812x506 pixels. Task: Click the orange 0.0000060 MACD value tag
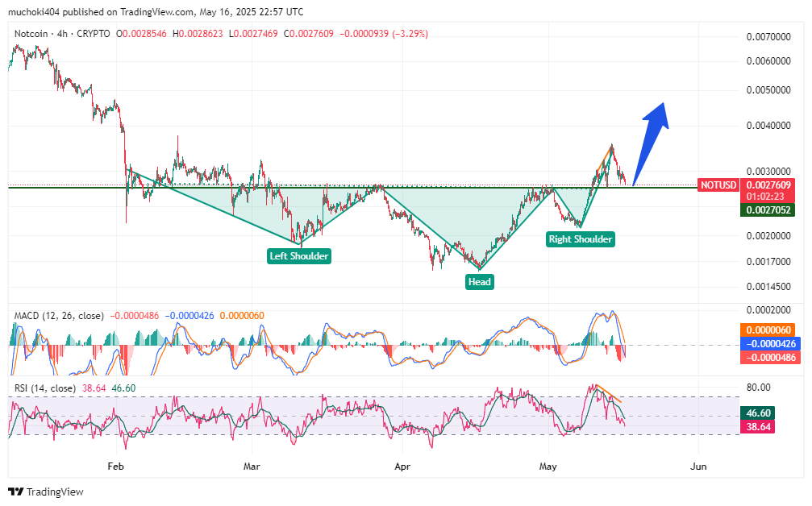pos(768,330)
